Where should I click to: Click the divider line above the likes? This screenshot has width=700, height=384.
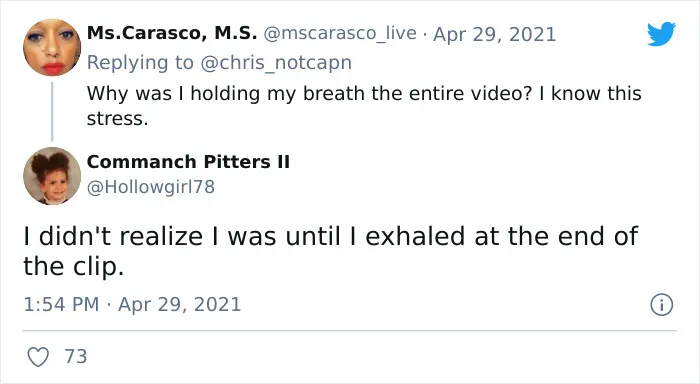click(350, 331)
